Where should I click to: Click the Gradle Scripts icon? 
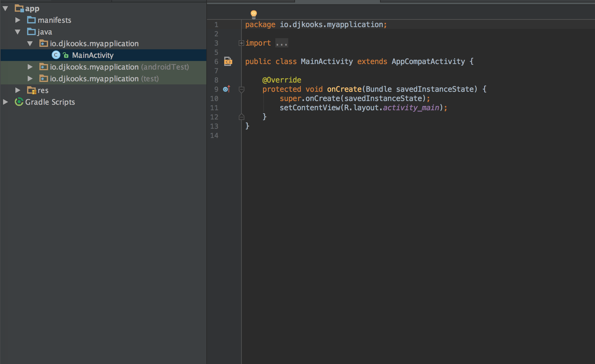coord(19,102)
